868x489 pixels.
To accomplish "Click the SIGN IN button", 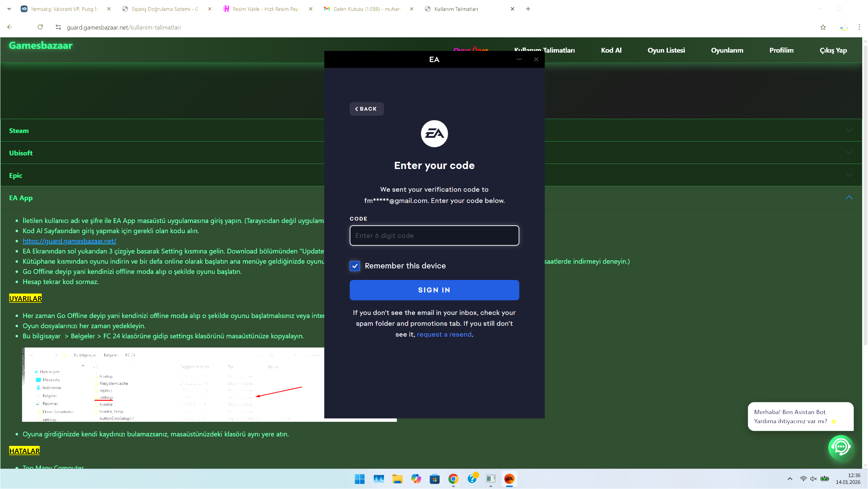I will pos(434,290).
